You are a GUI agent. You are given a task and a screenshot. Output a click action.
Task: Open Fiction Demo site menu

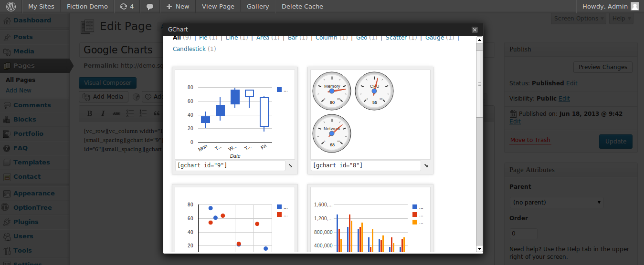coord(87,6)
